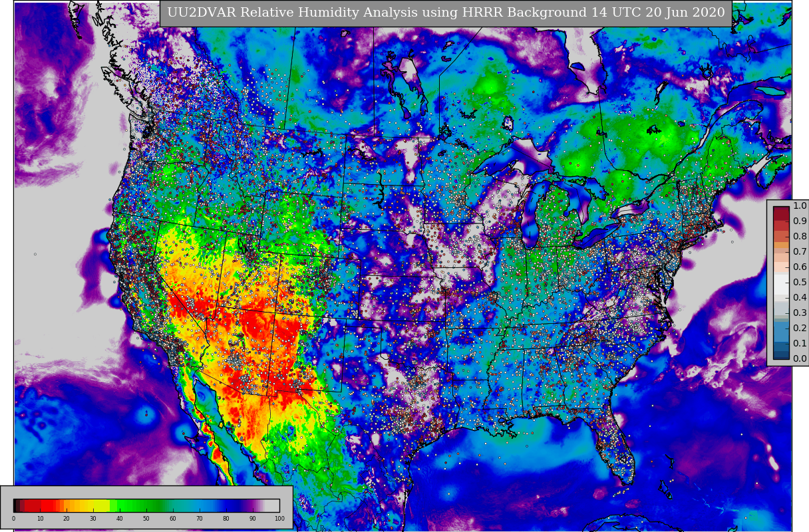Pick the dark navy swatch at right legend bottom
The width and height of the screenshot is (809, 532).
[781, 354]
